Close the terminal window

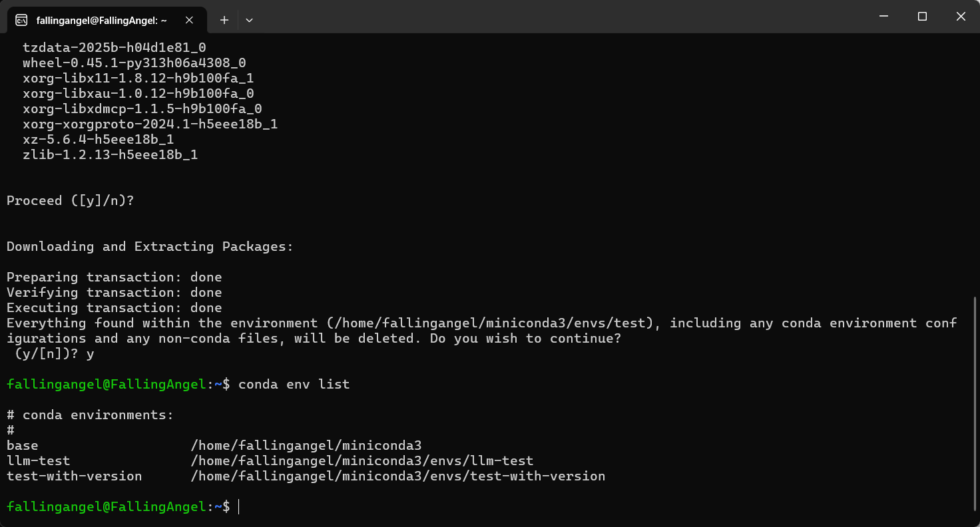[961, 17]
